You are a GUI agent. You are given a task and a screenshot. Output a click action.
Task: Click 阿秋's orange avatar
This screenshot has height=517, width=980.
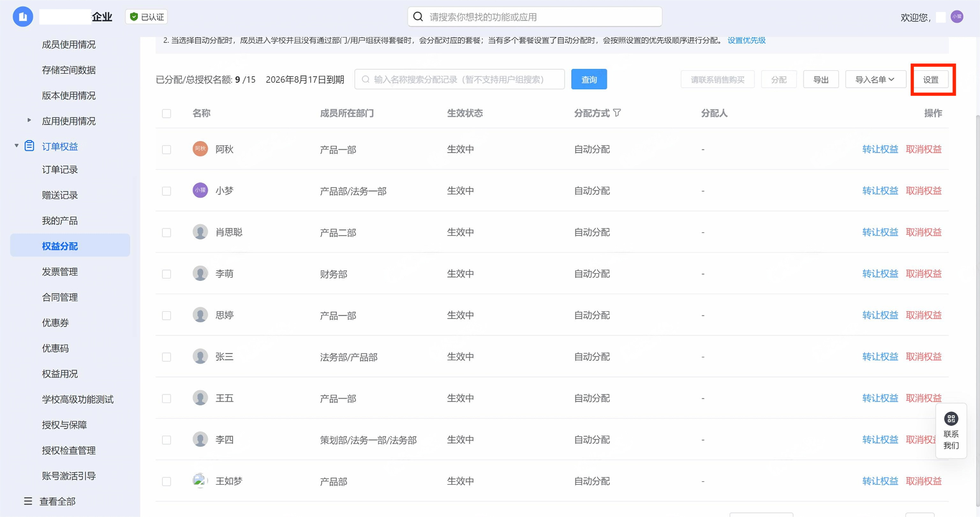pos(200,149)
